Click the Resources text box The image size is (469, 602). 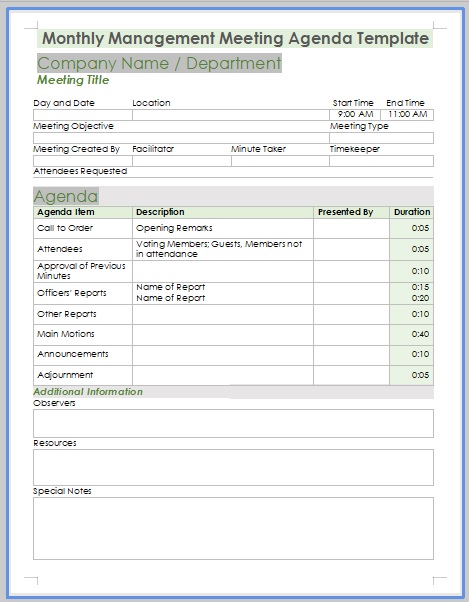233,467
